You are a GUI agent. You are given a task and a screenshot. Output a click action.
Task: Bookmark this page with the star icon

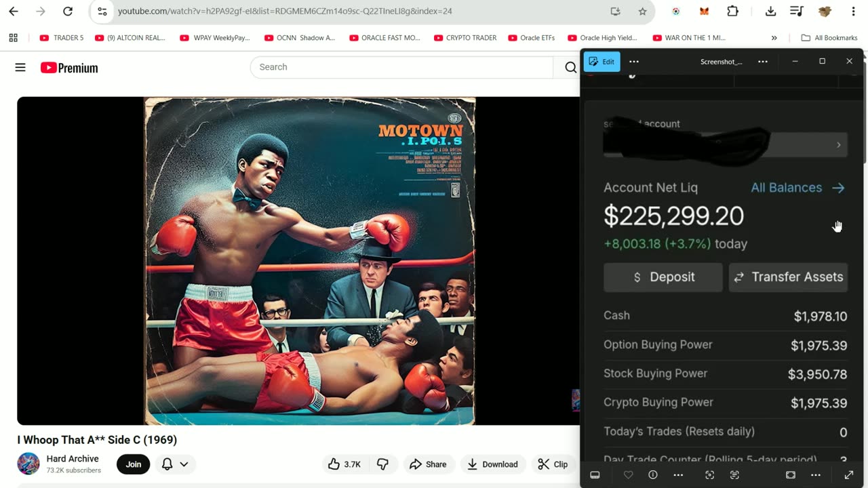coord(642,12)
